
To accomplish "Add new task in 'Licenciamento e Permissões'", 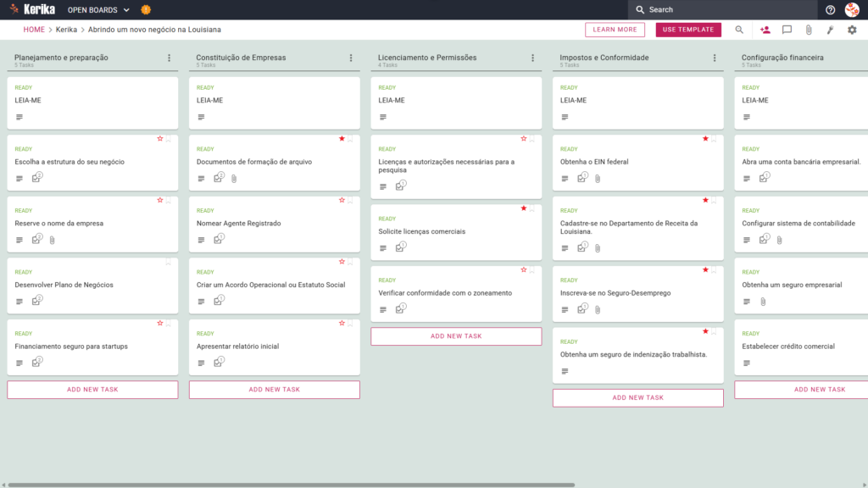I will pyautogui.click(x=456, y=336).
